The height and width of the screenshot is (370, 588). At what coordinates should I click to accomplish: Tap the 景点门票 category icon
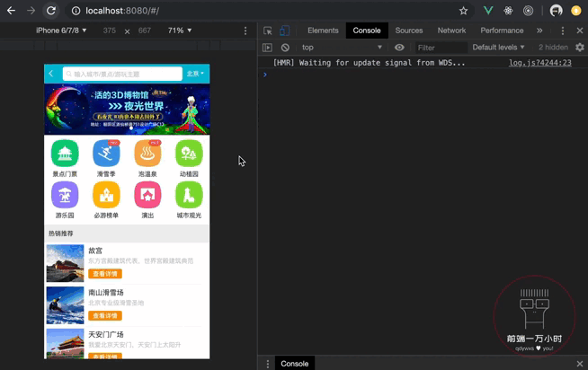click(65, 154)
